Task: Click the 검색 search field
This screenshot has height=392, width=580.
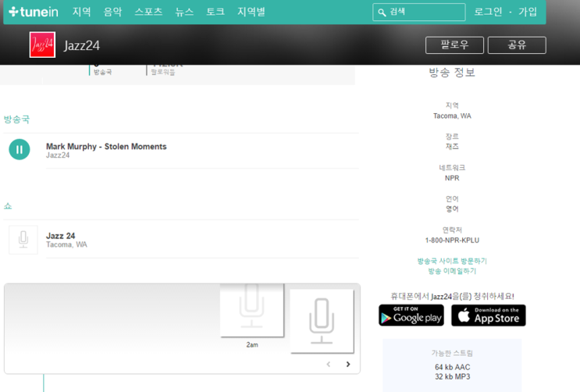Action: coord(419,12)
